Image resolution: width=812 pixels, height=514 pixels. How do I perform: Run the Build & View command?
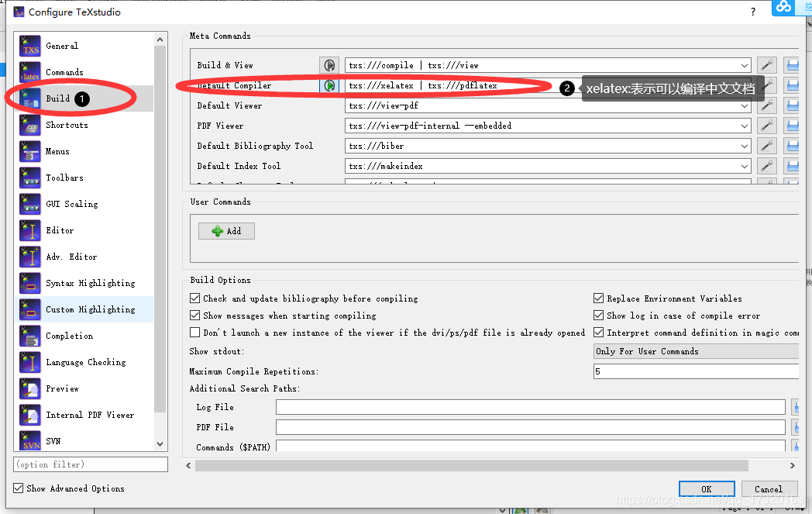(x=329, y=65)
